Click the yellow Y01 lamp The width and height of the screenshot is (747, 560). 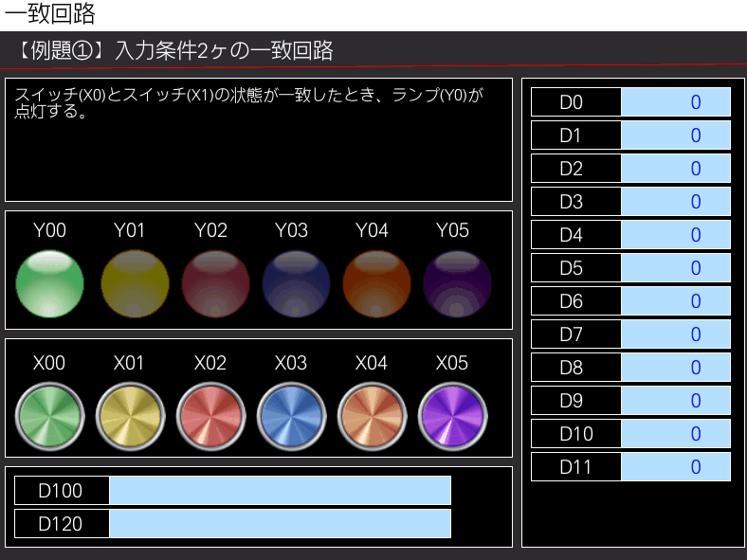135,284
